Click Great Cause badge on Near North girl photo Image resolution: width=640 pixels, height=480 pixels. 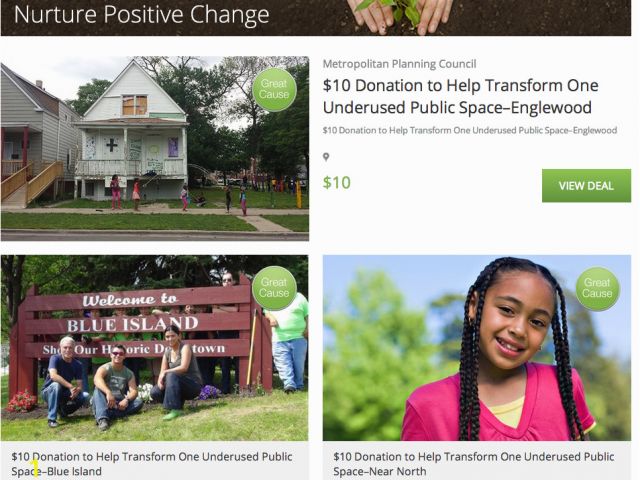(597, 289)
